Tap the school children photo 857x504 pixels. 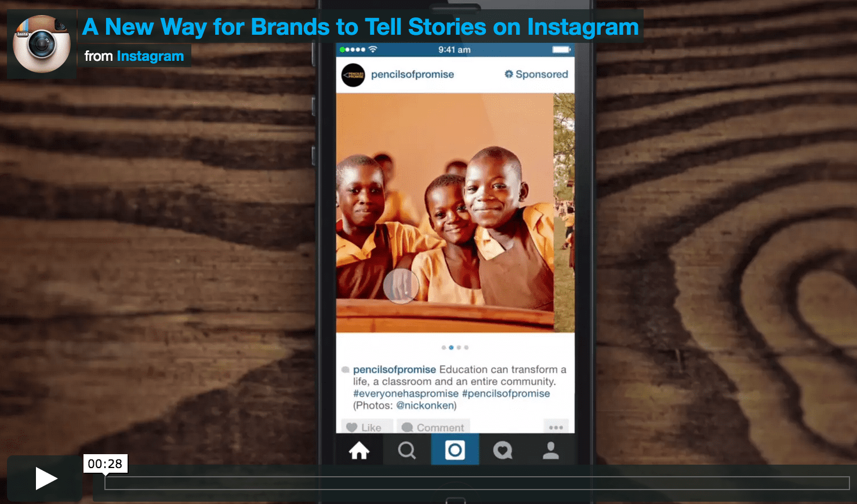pyautogui.click(x=445, y=213)
